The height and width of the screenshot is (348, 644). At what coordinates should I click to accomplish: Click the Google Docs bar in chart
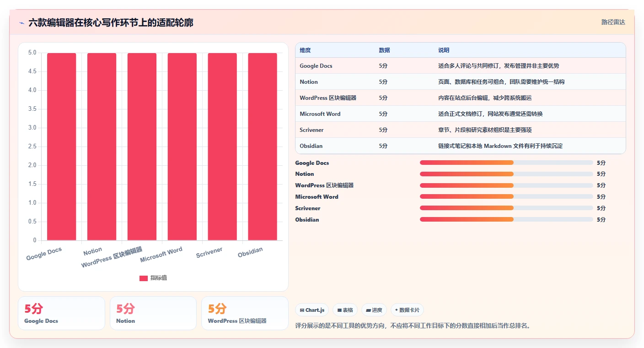coord(62,147)
